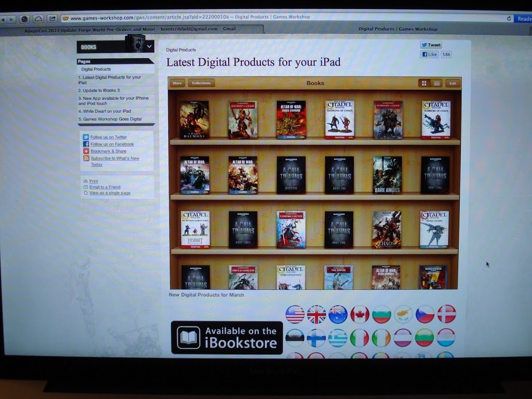Click the Facebook Like button
The width and height of the screenshot is (532, 399).
pyautogui.click(x=430, y=54)
